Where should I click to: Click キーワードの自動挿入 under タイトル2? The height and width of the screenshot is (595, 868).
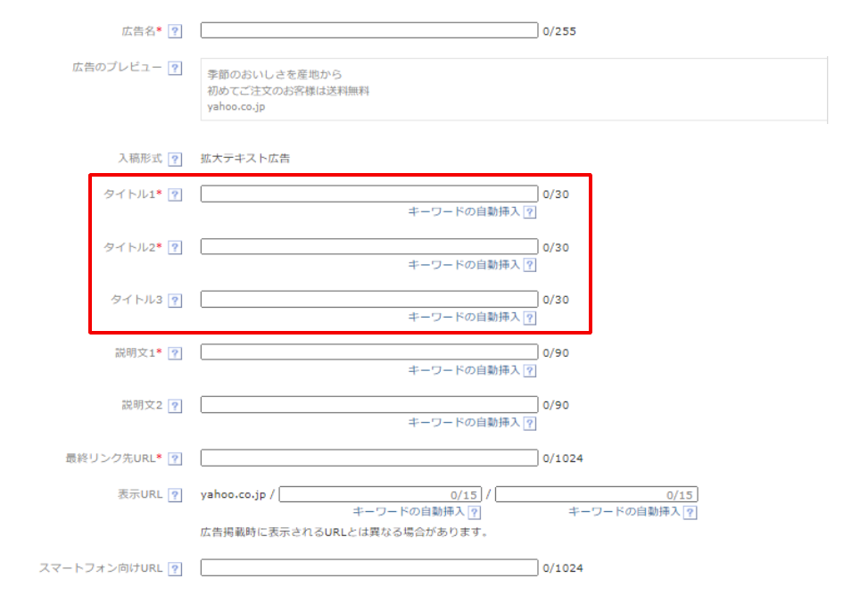coord(464,265)
